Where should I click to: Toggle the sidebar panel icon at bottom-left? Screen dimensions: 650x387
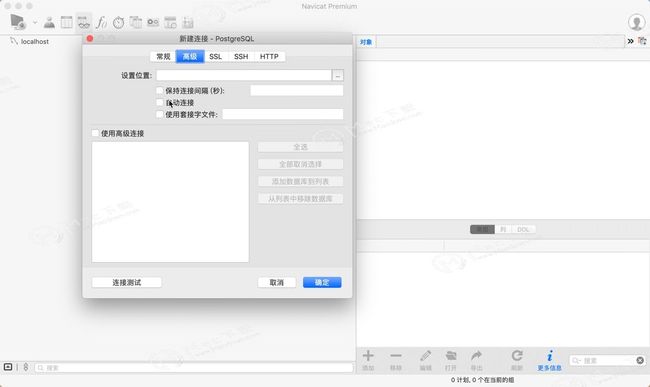(8, 367)
